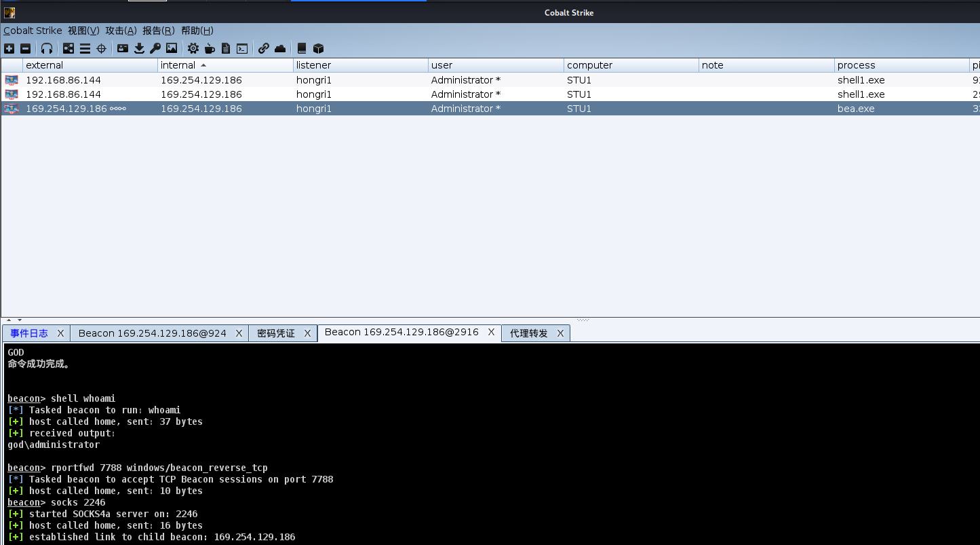The height and width of the screenshot is (545, 980).
Task: Open help via the book icon
Action: pyautogui.click(x=302, y=48)
